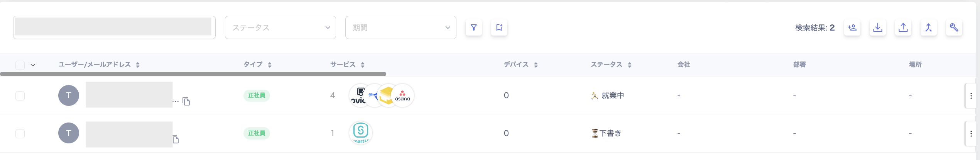Toggle the select-all header checkbox
The image size is (980, 160).
20,65
